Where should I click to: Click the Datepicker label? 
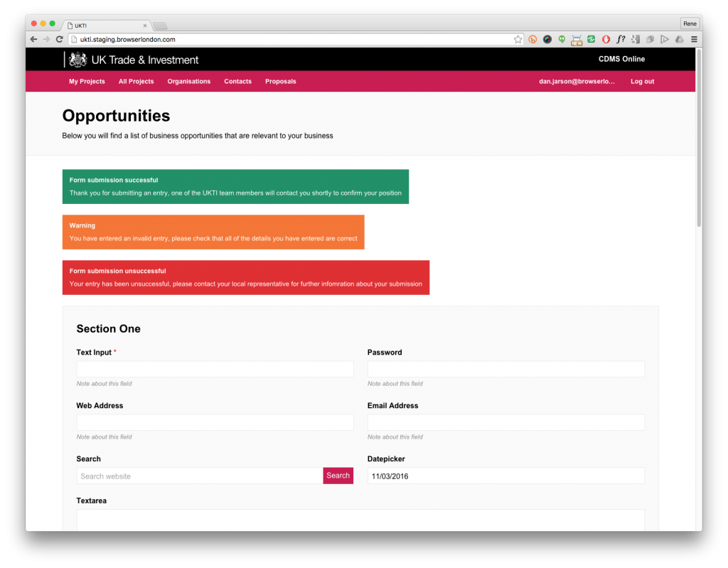(386, 459)
